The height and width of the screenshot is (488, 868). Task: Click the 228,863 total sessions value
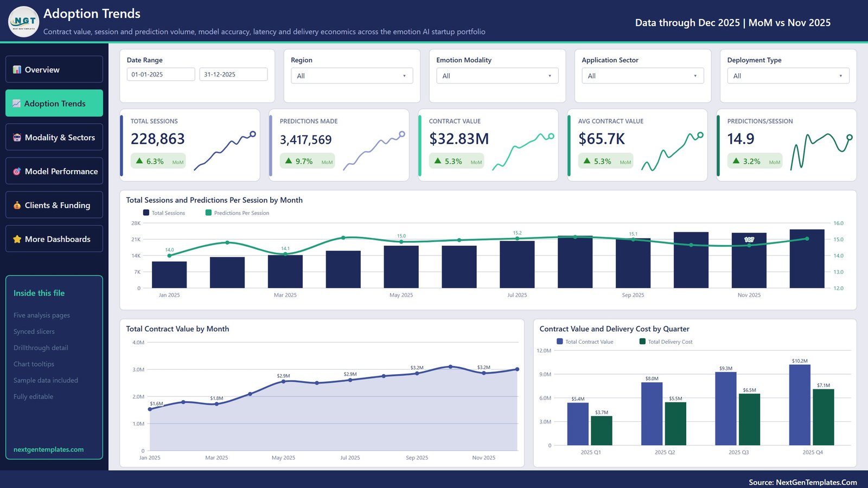tap(158, 139)
